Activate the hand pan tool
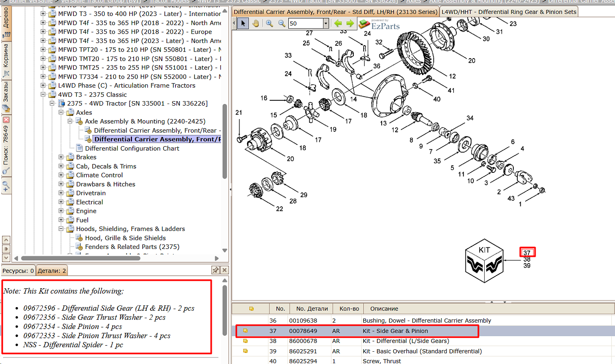The height and width of the screenshot is (364, 615). (x=256, y=23)
